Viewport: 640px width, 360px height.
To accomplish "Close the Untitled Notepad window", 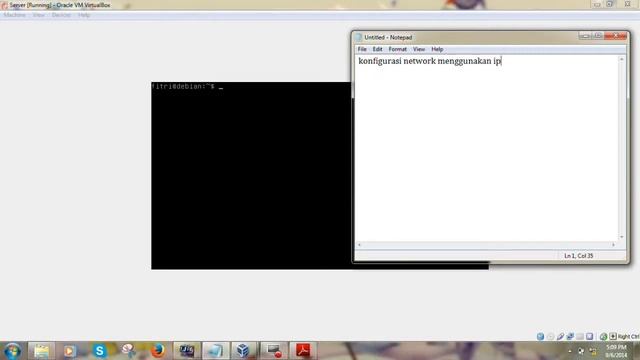I will 616,36.
